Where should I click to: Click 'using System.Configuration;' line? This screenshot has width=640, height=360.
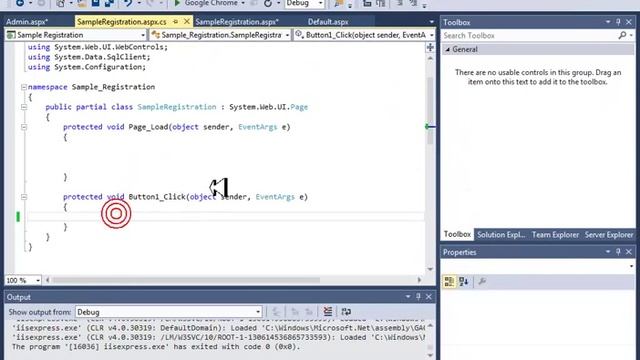coord(87,67)
